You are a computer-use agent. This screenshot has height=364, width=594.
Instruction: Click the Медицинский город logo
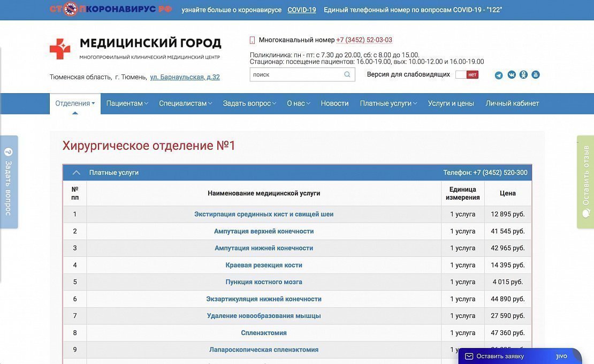coord(135,48)
